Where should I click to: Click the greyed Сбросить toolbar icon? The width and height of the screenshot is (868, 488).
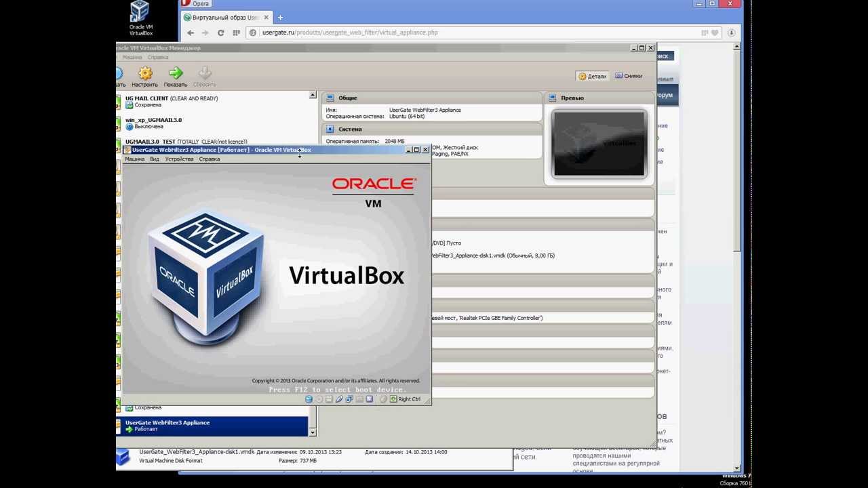point(204,77)
